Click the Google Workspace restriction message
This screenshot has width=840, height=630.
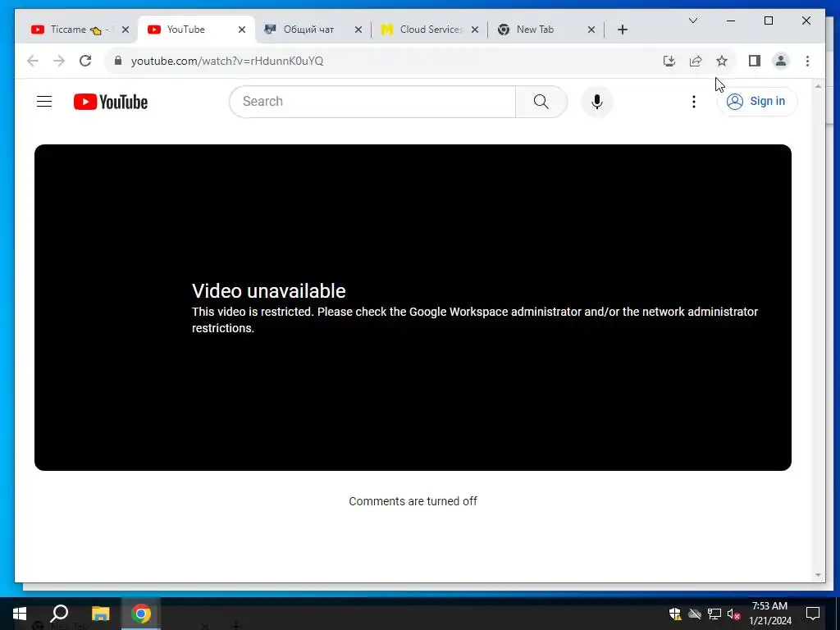475,320
